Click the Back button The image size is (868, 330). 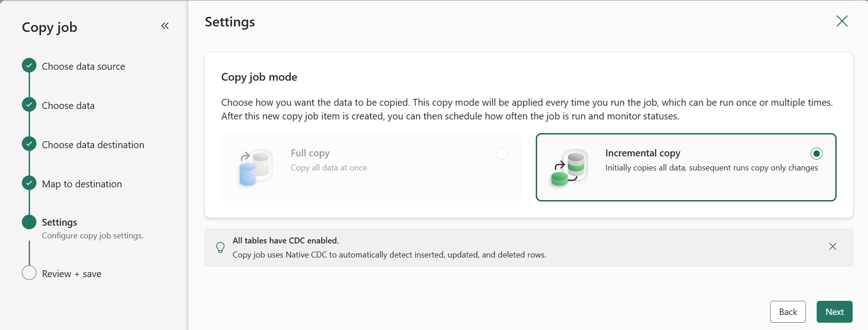click(787, 312)
